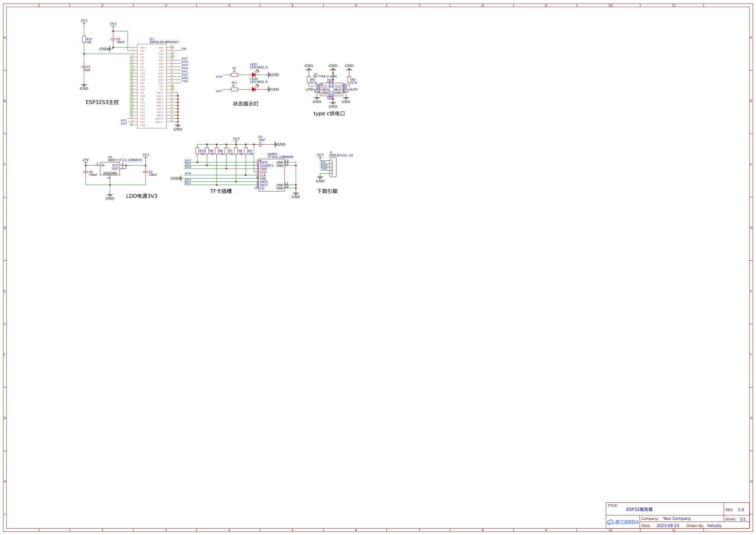This screenshot has width=756, height=535.
Task: Click the IO38 net label beside R1
Action: point(219,77)
